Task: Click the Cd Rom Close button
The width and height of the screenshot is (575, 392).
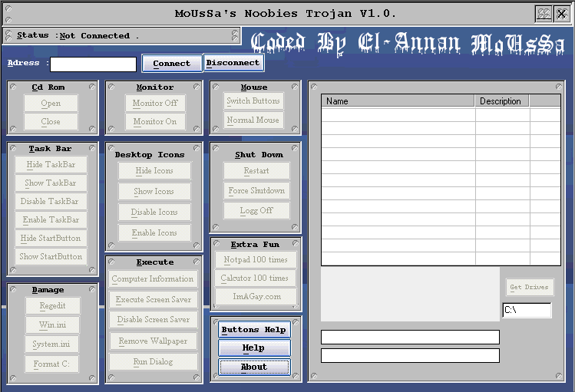Action: pyautogui.click(x=51, y=122)
